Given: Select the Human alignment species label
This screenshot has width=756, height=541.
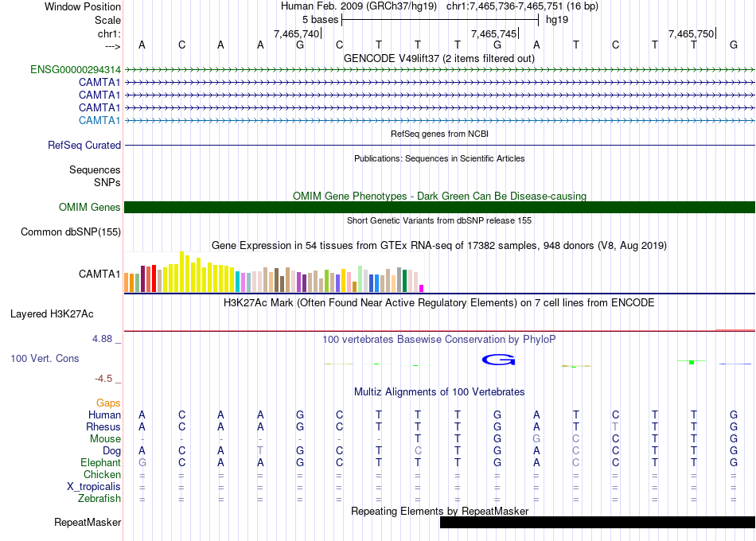Looking at the screenshot, I should pos(104,415).
